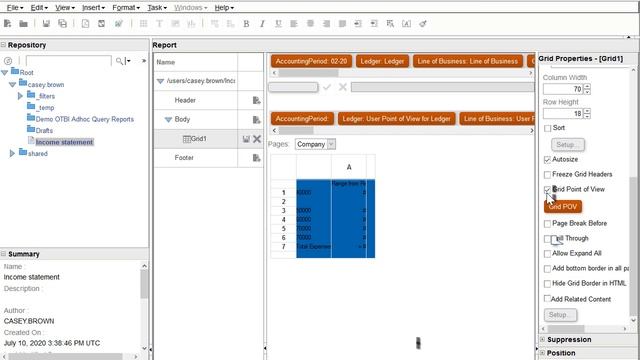This screenshot has height=360, width=640.
Task: Click the Align Left toolbar icon
Action: 294,24
